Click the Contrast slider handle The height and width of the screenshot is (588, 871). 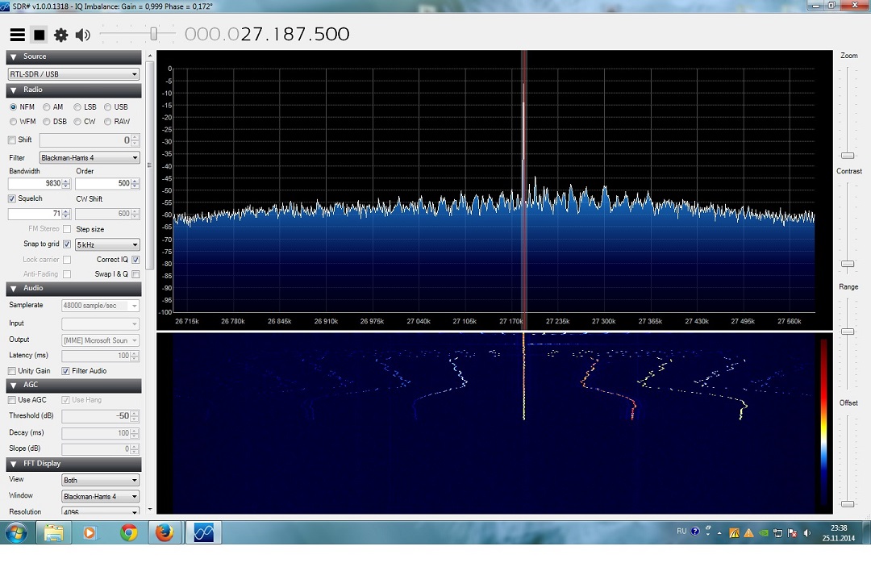click(x=848, y=264)
